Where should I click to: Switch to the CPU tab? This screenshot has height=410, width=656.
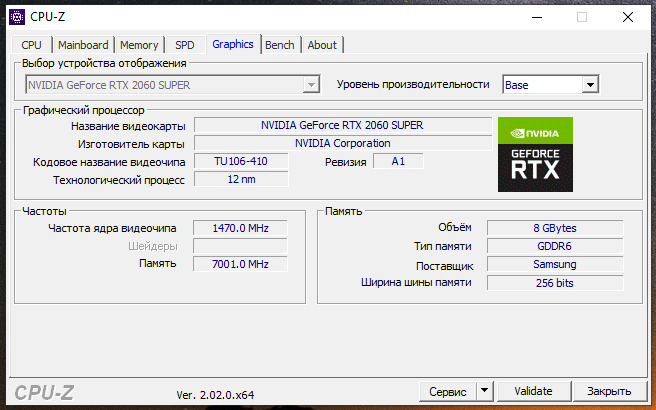tap(31, 45)
